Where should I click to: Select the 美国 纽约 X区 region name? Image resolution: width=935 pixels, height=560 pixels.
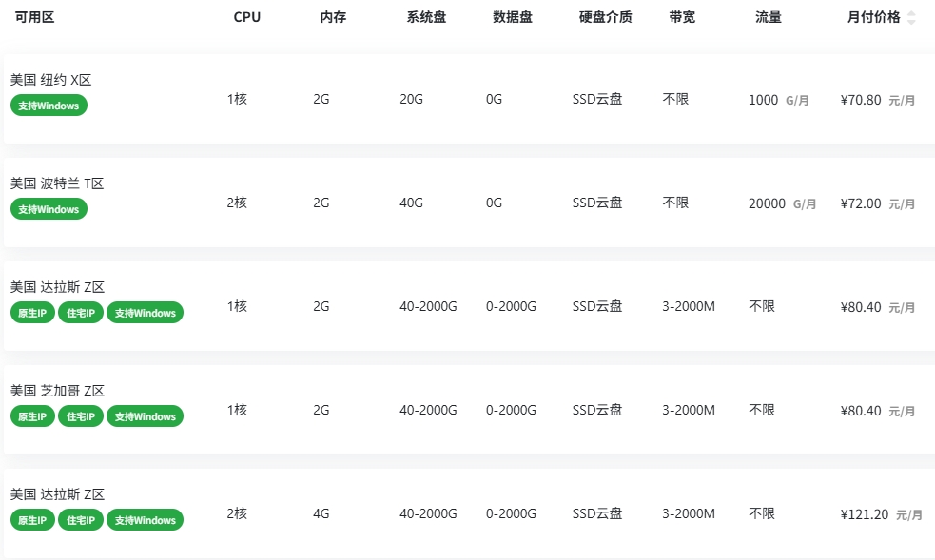click(x=49, y=80)
